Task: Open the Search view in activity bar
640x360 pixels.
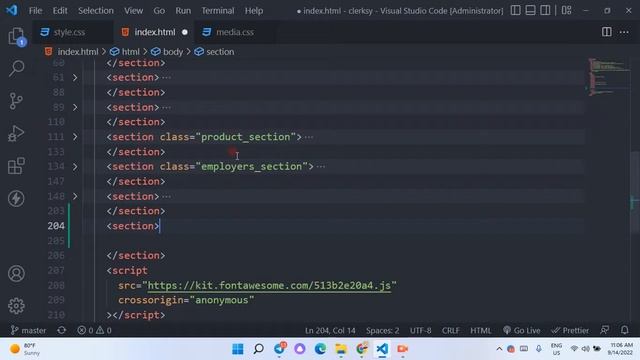Action: click(16, 68)
